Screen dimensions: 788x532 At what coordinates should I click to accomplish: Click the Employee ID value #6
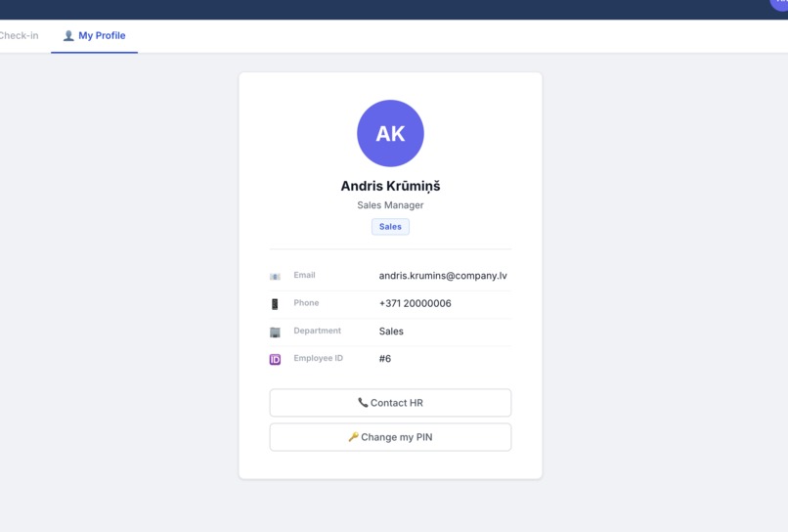pyautogui.click(x=385, y=359)
